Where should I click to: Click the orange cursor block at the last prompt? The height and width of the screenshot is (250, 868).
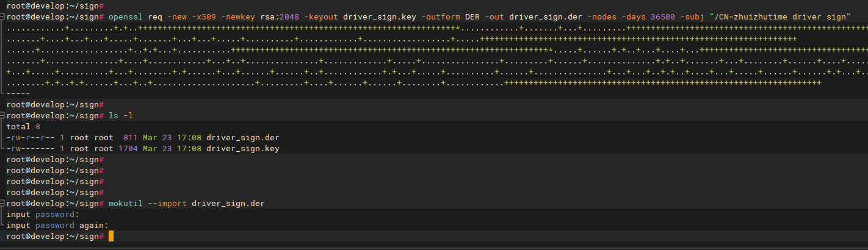[111, 237]
